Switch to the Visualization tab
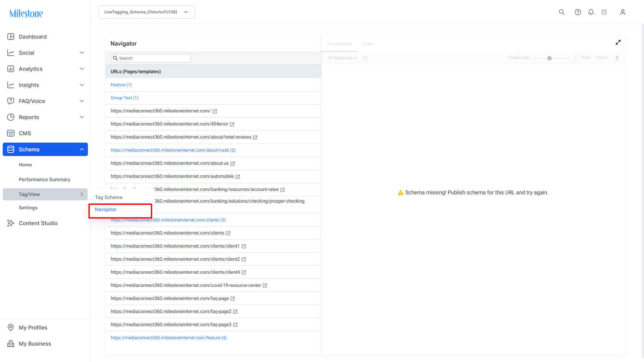The image size is (644, 362). [x=339, y=44]
